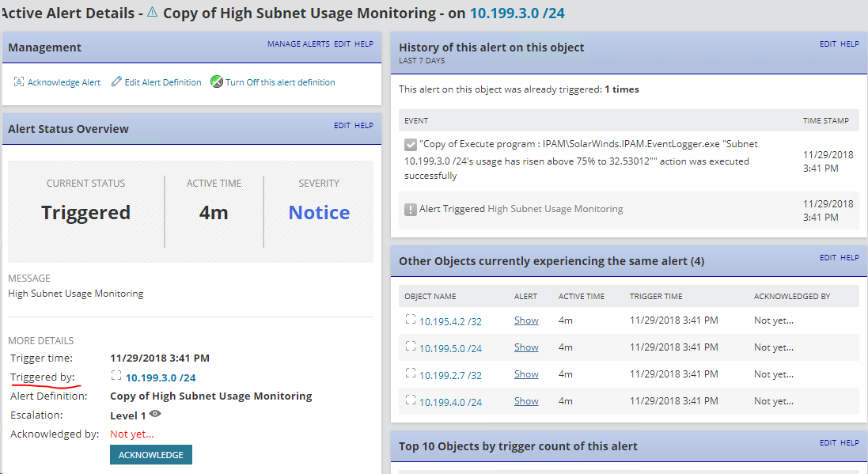Click the OBJECT NAME column header

coord(430,296)
